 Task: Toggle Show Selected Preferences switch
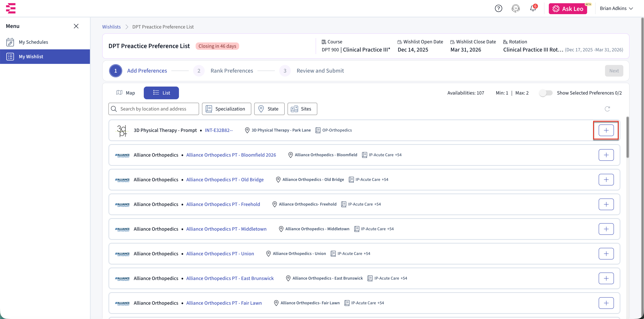pos(546,93)
